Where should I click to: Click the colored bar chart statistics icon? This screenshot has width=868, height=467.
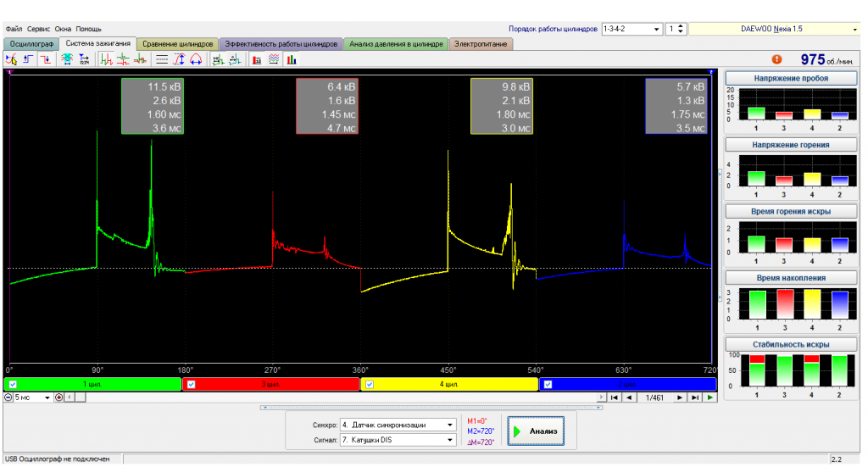point(292,59)
